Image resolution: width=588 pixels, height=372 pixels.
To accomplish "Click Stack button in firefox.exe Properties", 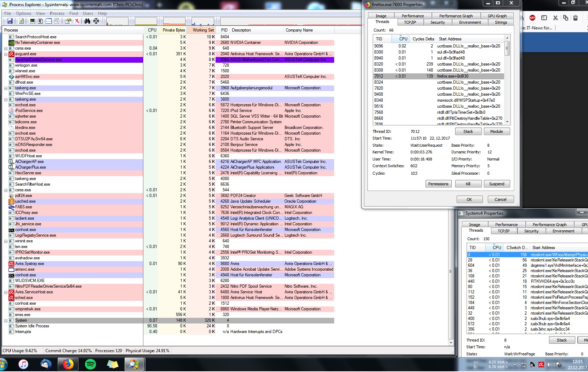I will 468,131.
